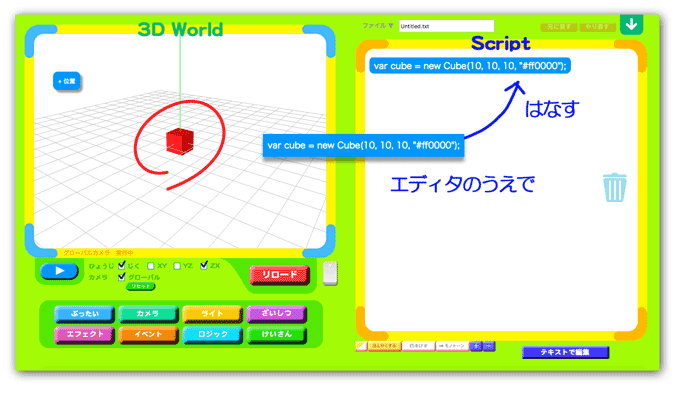The width and height of the screenshot is (680, 393).
Task: Enable the YZ plane checkbox
Action: click(x=177, y=265)
